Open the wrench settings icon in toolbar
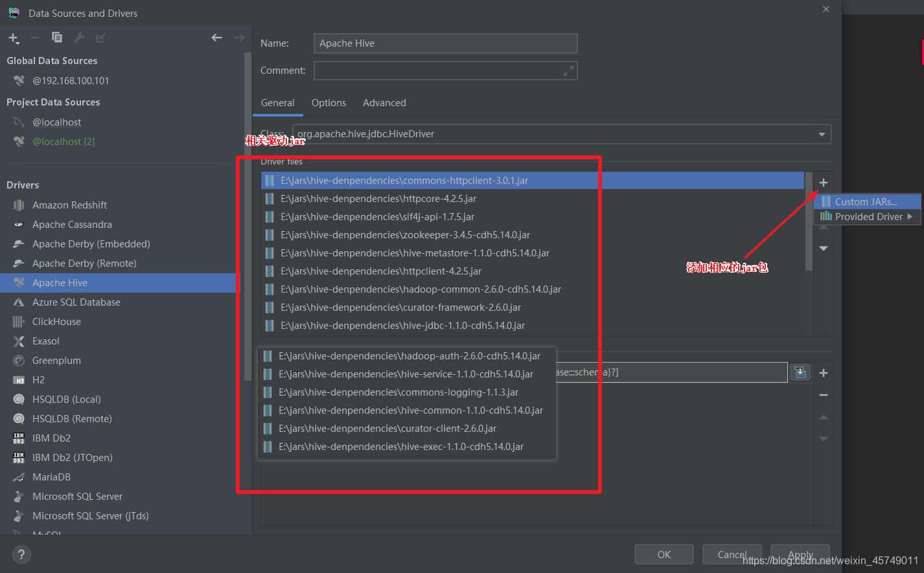 79,38
